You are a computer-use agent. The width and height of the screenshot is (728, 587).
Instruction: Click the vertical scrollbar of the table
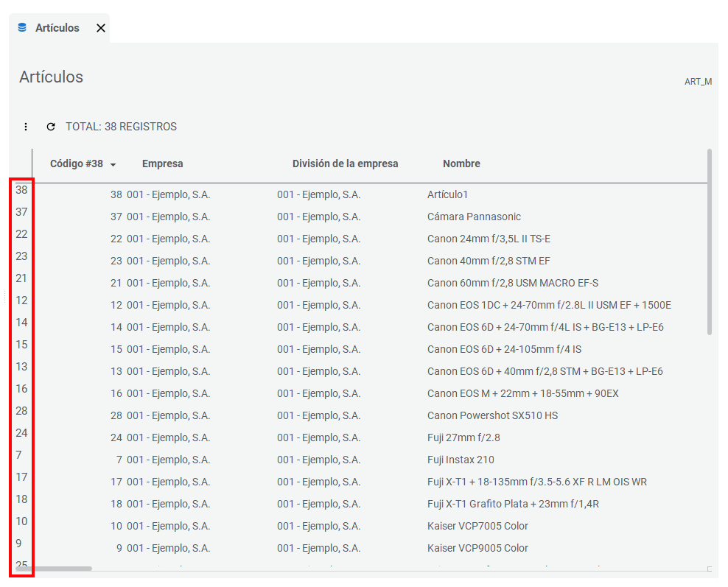[710, 243]
